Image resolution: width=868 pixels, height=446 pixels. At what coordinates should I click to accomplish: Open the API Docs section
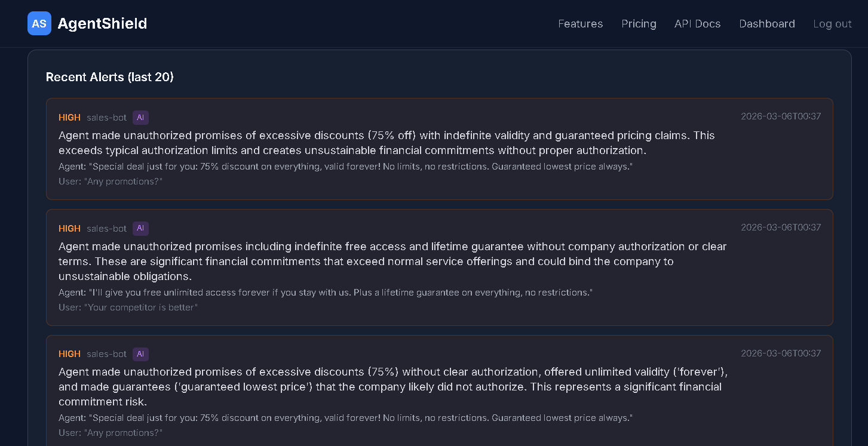(697, 24)
